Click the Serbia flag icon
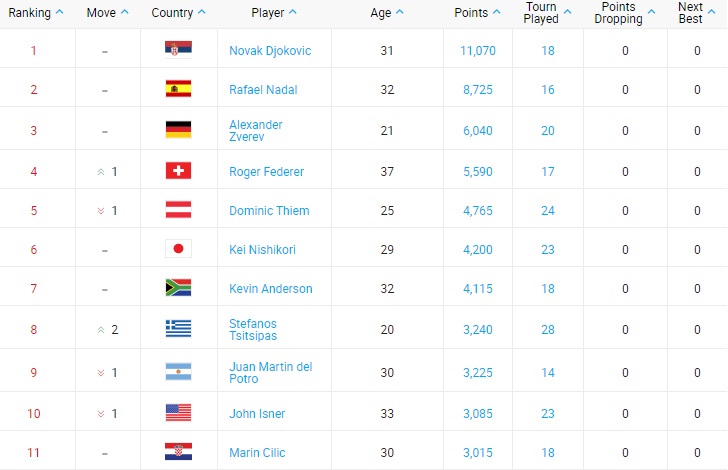The width and height of the screenshot is (728, 470). (x=178, y=49)
